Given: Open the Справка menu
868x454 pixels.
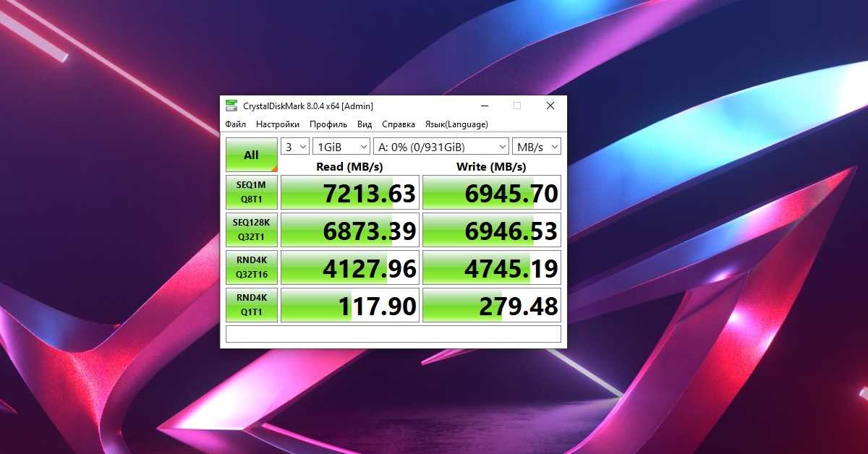Looking at the screenshot, I should coord(399,124).
